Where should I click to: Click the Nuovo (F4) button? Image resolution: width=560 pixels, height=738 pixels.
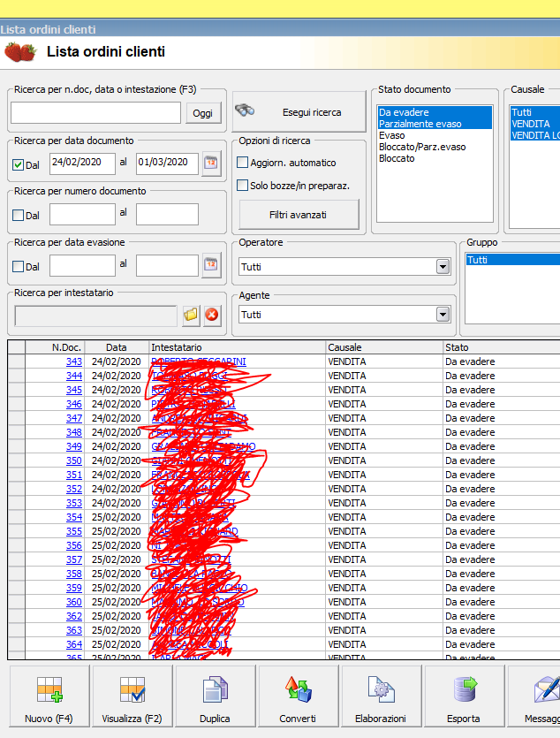(x=49, y=696)
